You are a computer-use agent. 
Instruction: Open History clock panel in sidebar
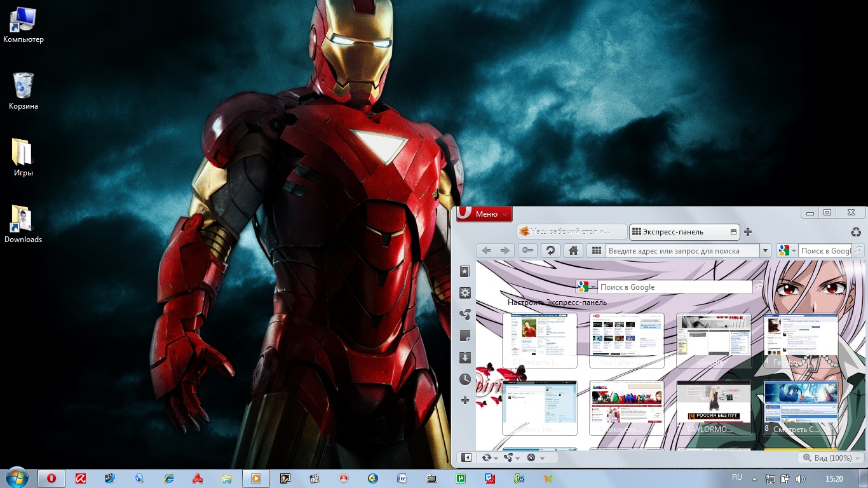point(465,379)
